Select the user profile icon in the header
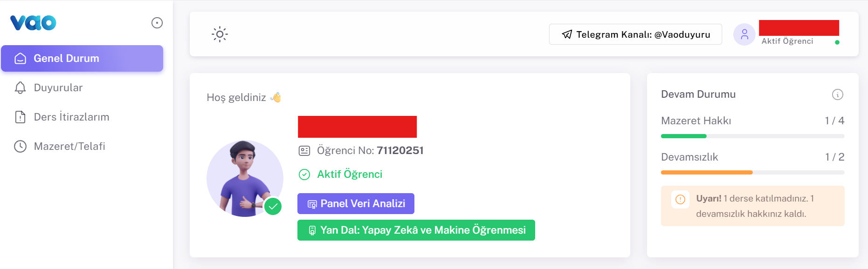Image resolution: width=868 pixels, height=269 pixels. click(744, 34)
